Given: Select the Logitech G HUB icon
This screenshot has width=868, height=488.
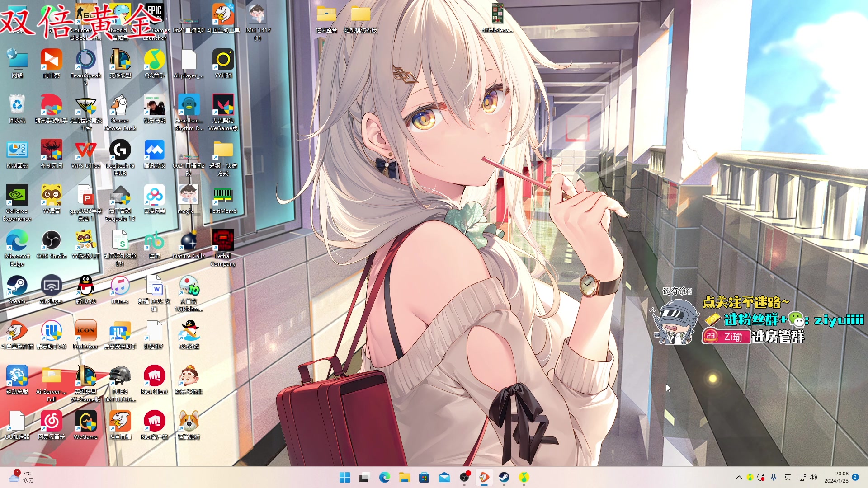Looking at the screenshot, I should (120, 158).
